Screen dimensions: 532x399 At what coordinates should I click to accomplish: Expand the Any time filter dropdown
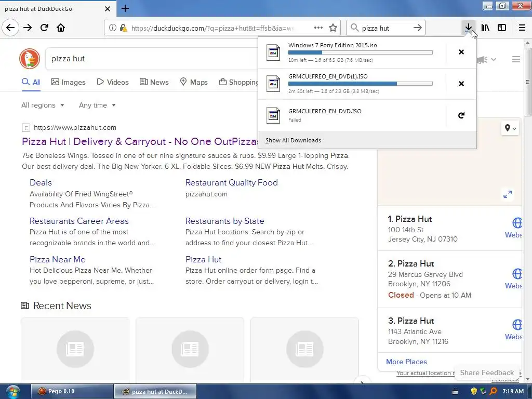tap(97, 105)
